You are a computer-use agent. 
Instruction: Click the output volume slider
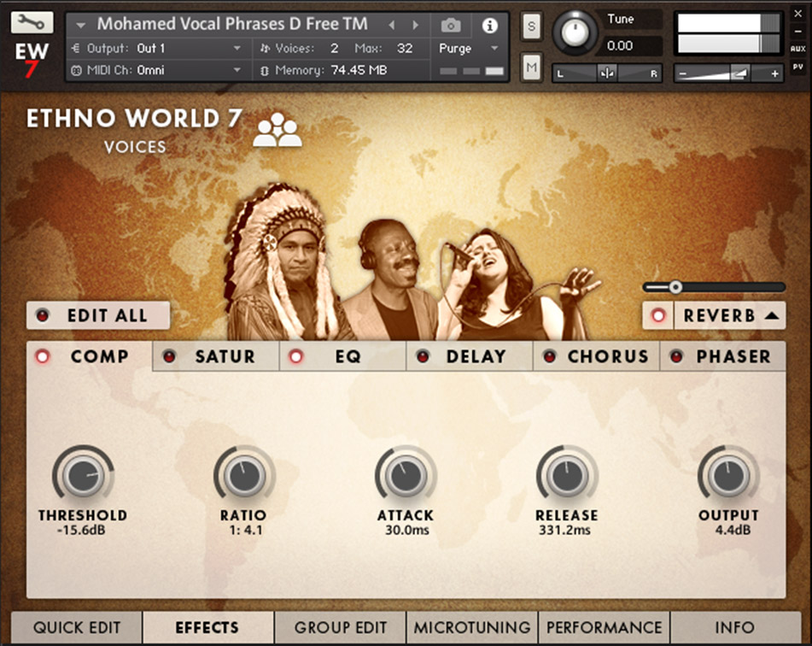tap(728, 74)
